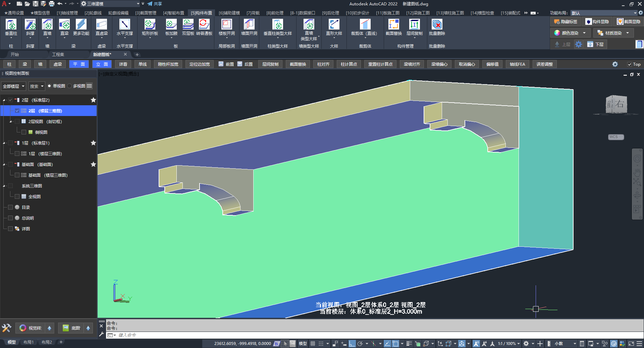
Task: Open the 布局1 layout tab
Action: 29,342
